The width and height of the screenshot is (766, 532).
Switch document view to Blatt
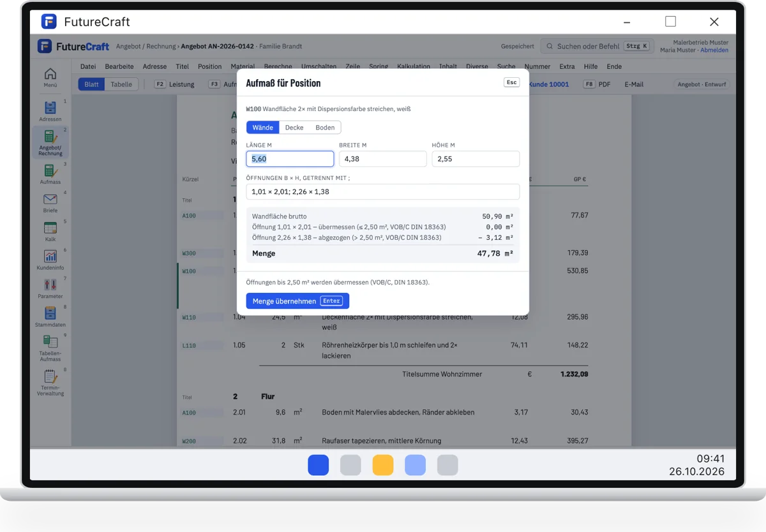(x=92, y=84)
